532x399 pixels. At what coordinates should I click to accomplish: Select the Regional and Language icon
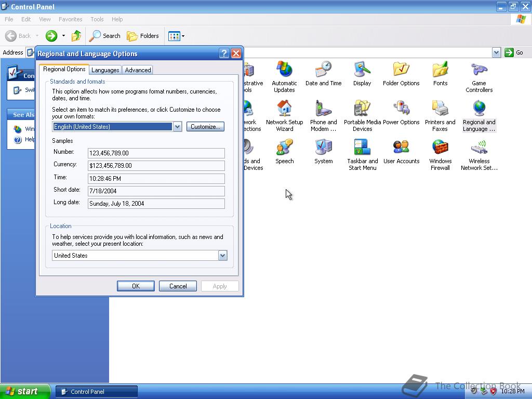tap(479, 116)
